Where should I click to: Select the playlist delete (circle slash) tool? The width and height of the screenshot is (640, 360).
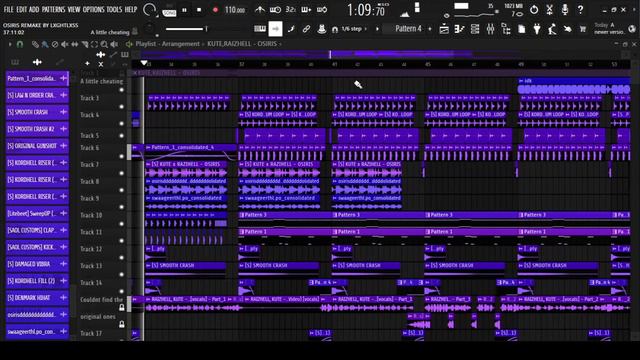coord(55,44)
